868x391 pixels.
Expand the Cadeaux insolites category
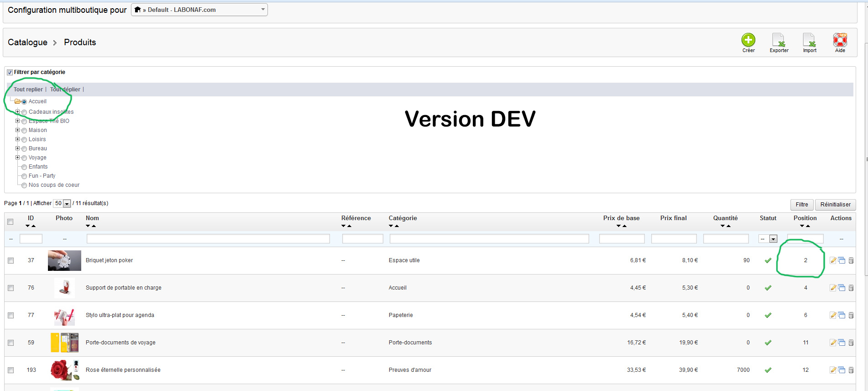click(x=17, y=112)
